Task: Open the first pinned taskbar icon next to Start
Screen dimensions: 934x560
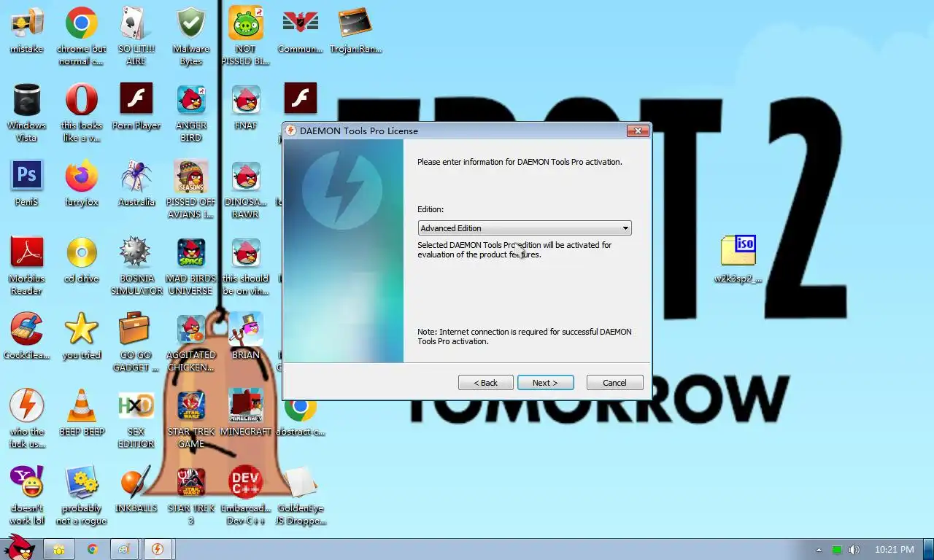Action: point(59,549)
